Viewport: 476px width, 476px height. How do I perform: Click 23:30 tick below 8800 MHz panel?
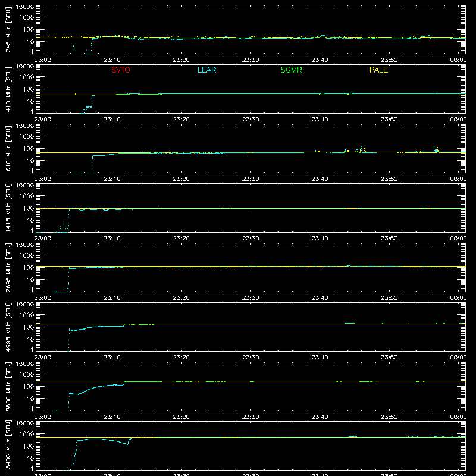[250, 417]
